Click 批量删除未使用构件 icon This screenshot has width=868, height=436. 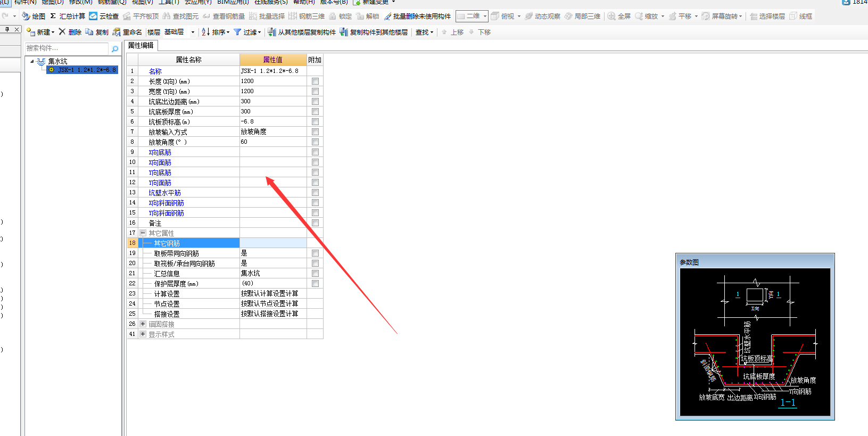click(x=387, y=17)
